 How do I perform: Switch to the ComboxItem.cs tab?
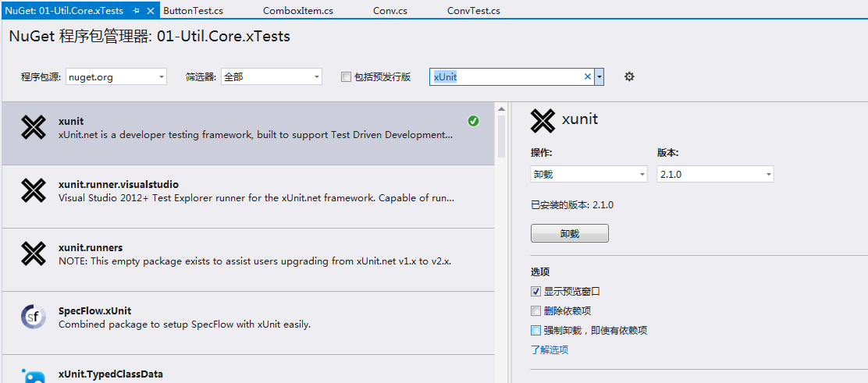(298, 10)
